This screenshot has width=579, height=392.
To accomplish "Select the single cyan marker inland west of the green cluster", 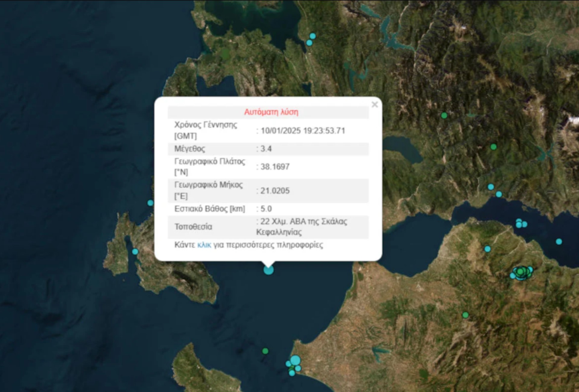I will click(487, 249).
